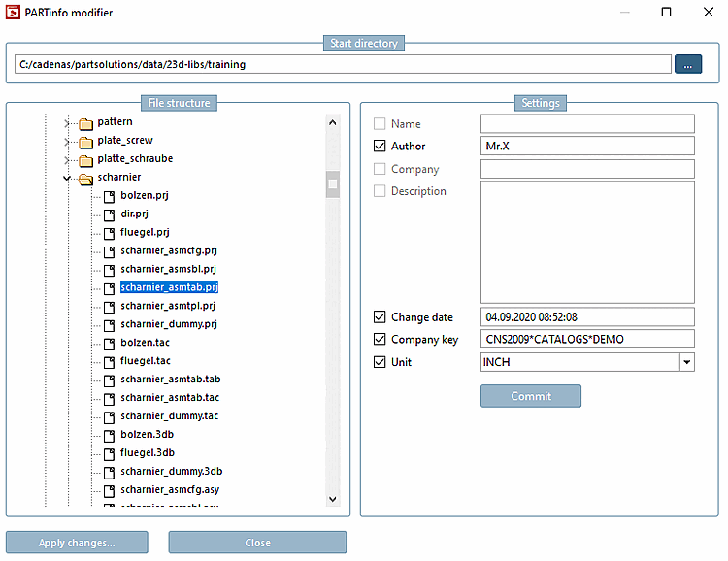Open the Unit dropdown
The height and width of the screenshot is (561, 728).
point(686,362)
